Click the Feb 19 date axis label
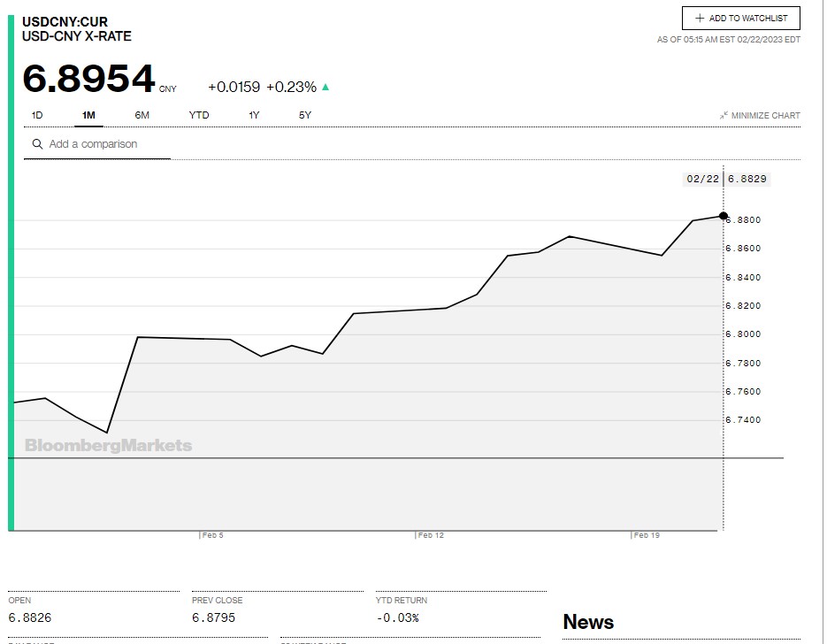Screen dimensions: 827x644 (647, 535)
